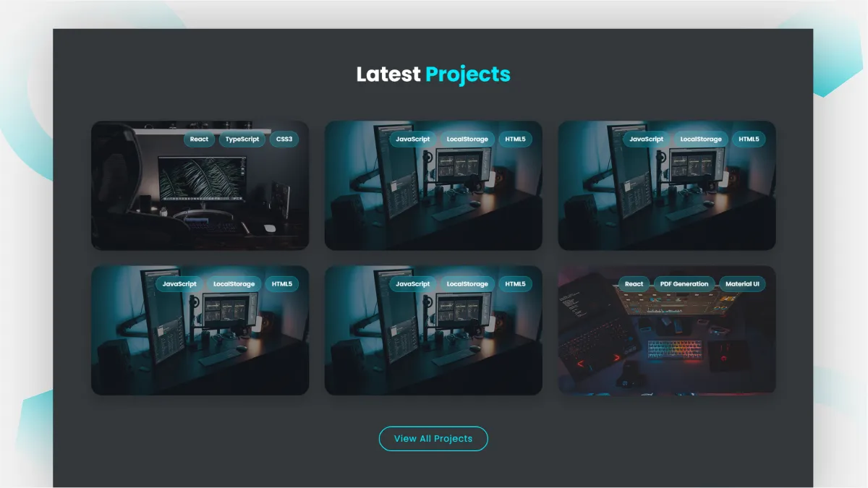Click the React tag beside TypeScript
Image resolution: width=868 pixels, height=488 pixels.
(x=199, y=140)
